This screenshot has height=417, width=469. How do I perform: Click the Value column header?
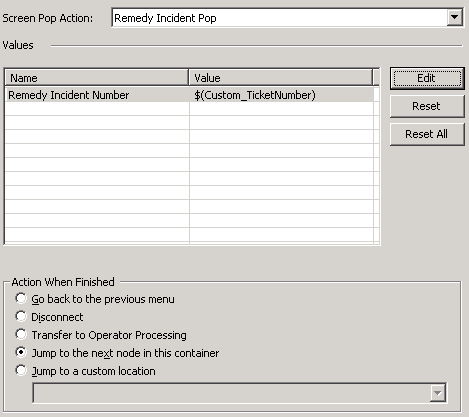click(x=281, y=78)
